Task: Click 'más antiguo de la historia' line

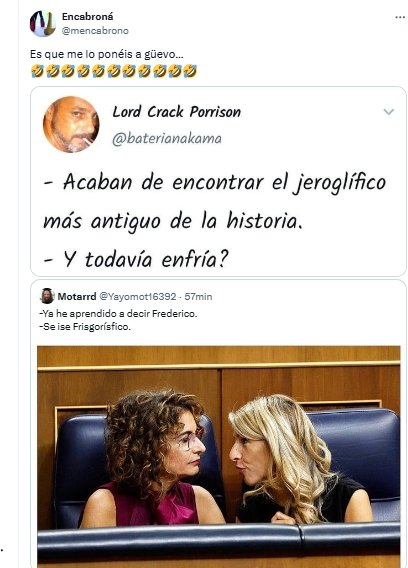Action: (172, 221)
